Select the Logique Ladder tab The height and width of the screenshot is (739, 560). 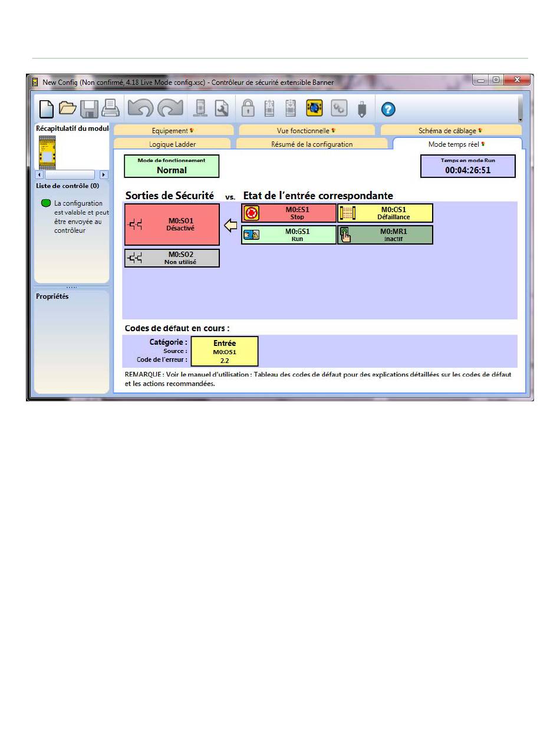[x=173, y=144]
